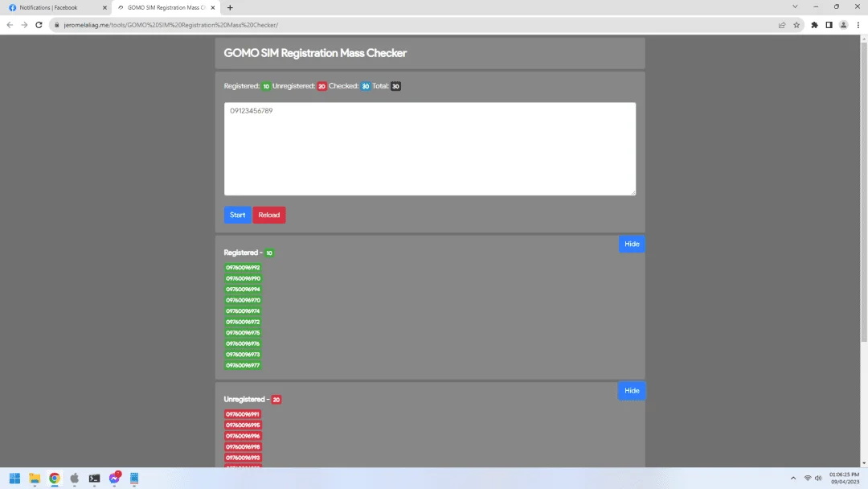This screenshot has height=489, width=868.
Task: Select registered number 09760096974
Action: (x=243, y=311)
